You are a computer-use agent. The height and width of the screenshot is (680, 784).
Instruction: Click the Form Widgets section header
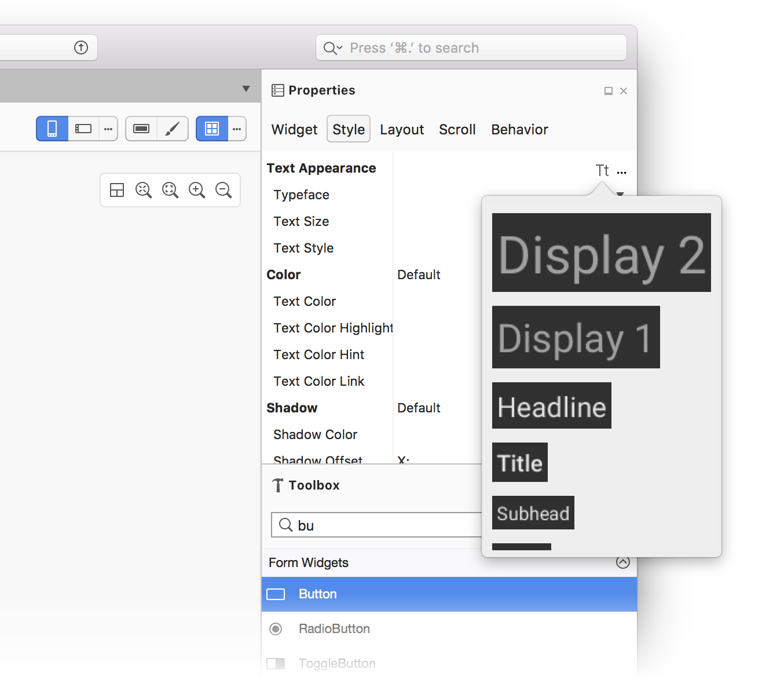click(449, 562)
